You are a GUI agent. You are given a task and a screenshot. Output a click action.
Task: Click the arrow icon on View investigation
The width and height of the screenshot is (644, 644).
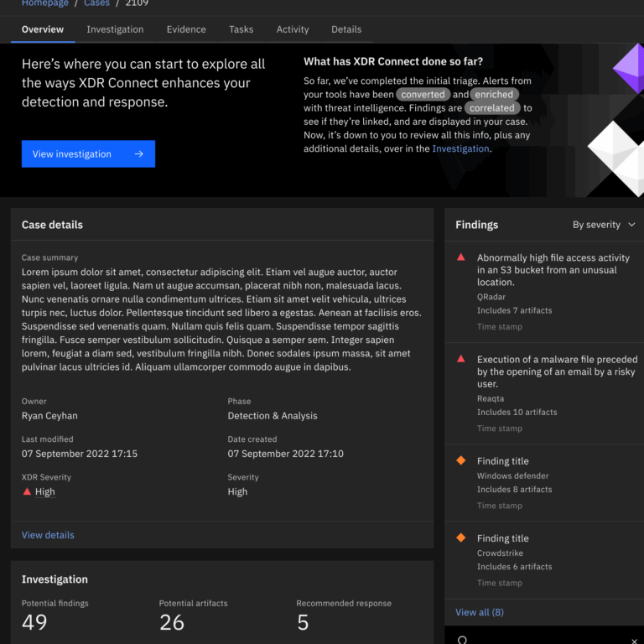(139, 154)
